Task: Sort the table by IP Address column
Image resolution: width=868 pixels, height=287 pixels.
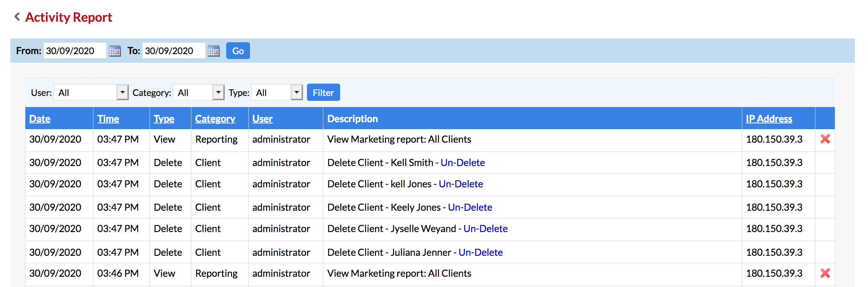Action: pyautogui.click(x=769, y=119)
